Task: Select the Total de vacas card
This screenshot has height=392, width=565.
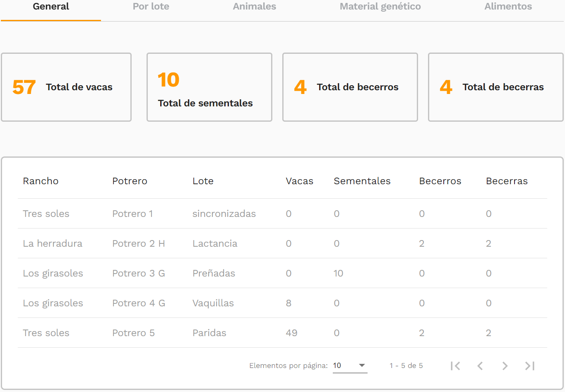Action: pos(66,87)
